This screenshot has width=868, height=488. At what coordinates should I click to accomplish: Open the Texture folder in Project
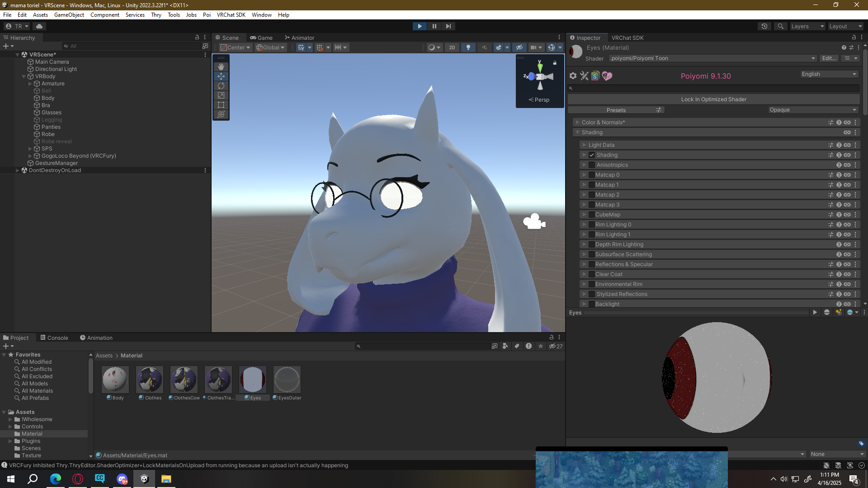[x=31, y=455]
